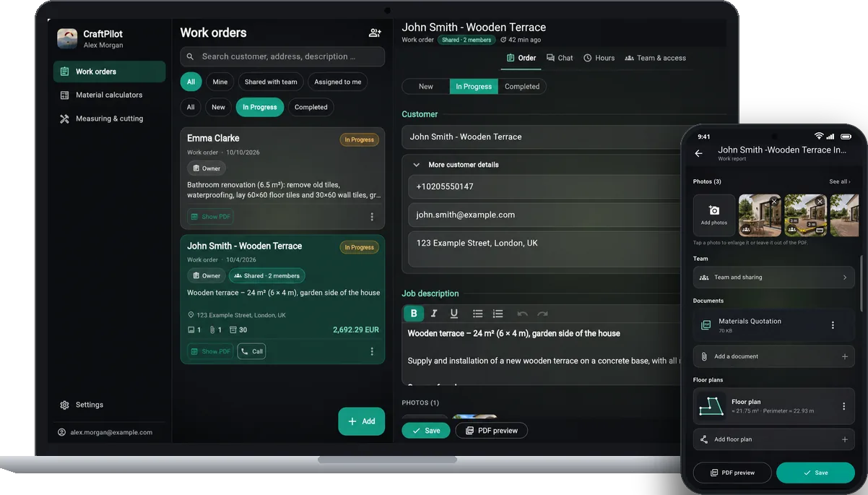Switch to the Hours tab

click(x=599, y=58)
